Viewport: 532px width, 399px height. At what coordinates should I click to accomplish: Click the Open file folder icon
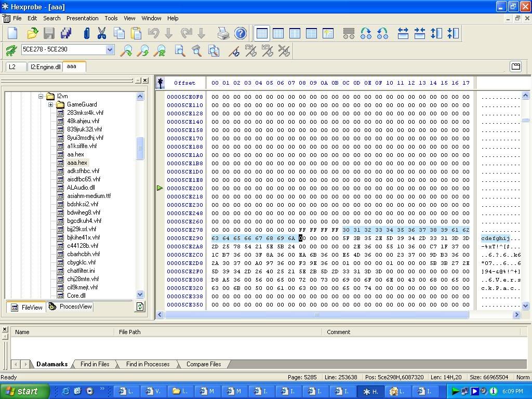32,33
